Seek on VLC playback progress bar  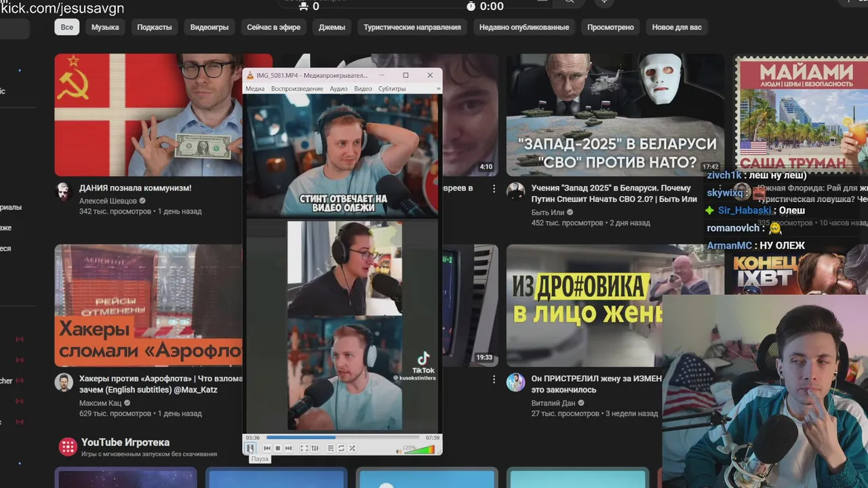pyautogui.click(x=342, y=438)
